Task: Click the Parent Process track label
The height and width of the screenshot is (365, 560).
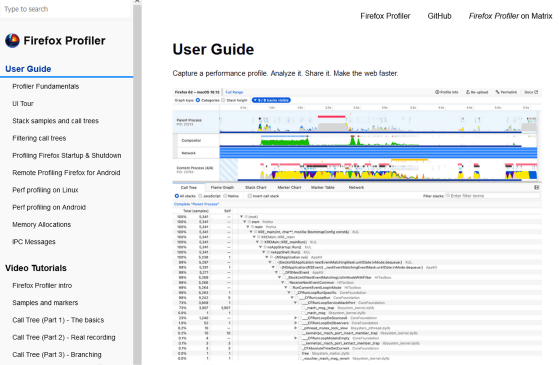Action: point(189,120)
